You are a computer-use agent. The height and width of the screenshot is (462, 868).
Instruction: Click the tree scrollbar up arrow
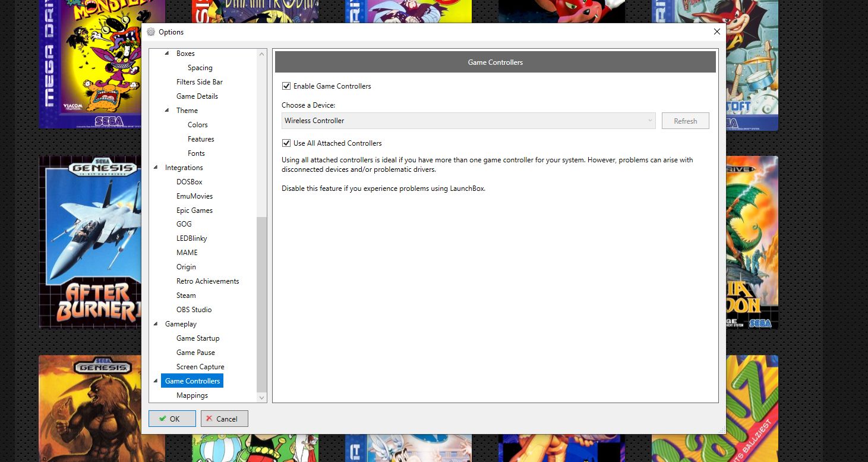pos(262,54)
